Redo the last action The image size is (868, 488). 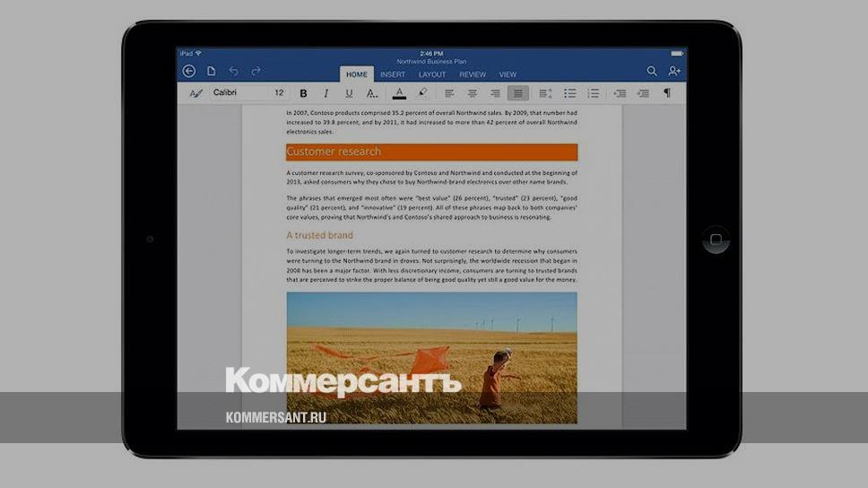click(x=256, y=71)
